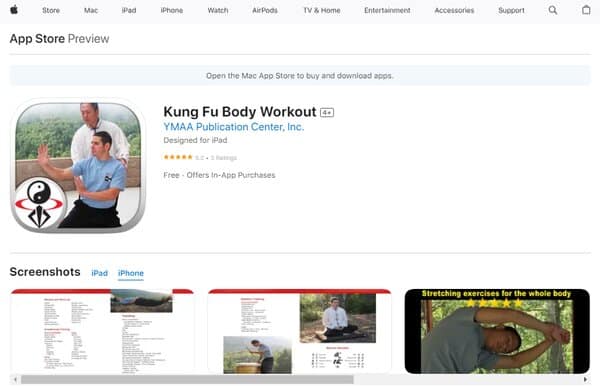The height and width of the screenshot is (387, 600).
Task: Click the Open the Mac App Store banner
Action: pyautogui.click(x=300, y=75)
